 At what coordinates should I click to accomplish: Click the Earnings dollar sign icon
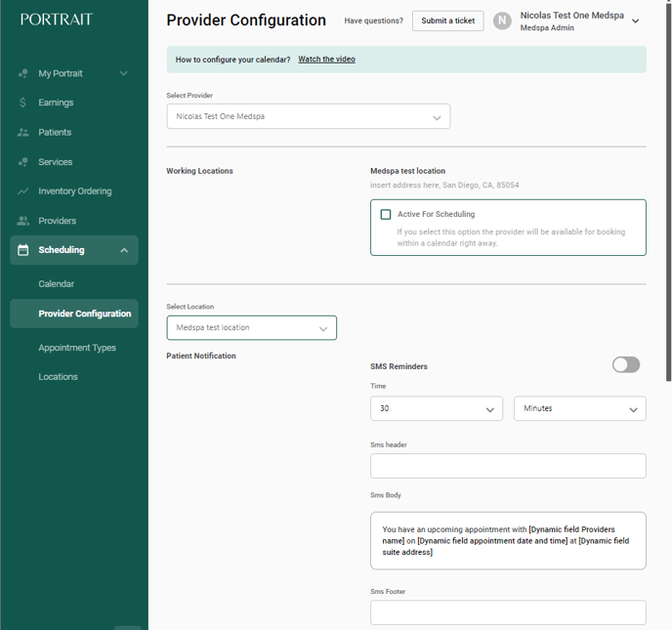pos(23,103)
